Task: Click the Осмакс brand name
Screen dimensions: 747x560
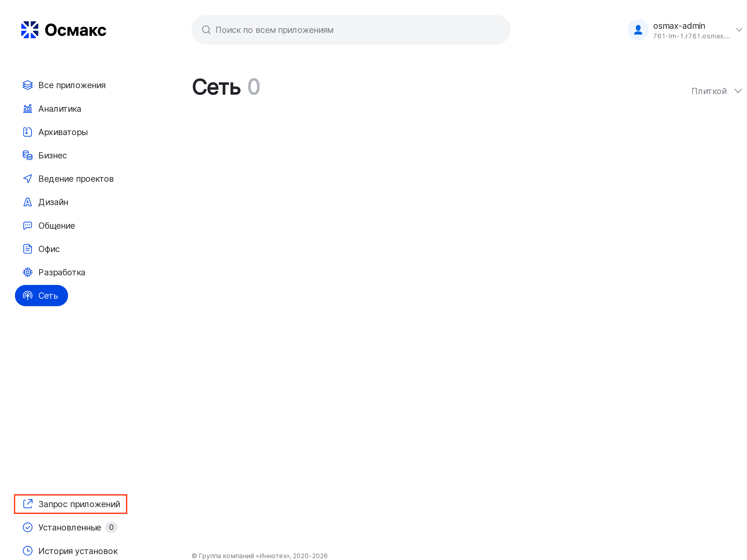Action: pos(75,30)
